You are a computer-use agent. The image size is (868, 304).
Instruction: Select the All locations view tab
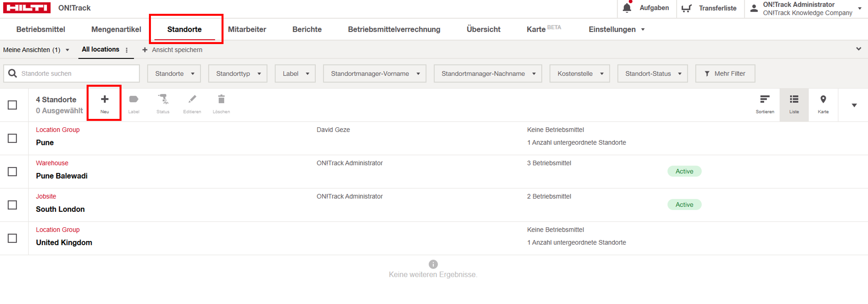(x=100, y=49)
